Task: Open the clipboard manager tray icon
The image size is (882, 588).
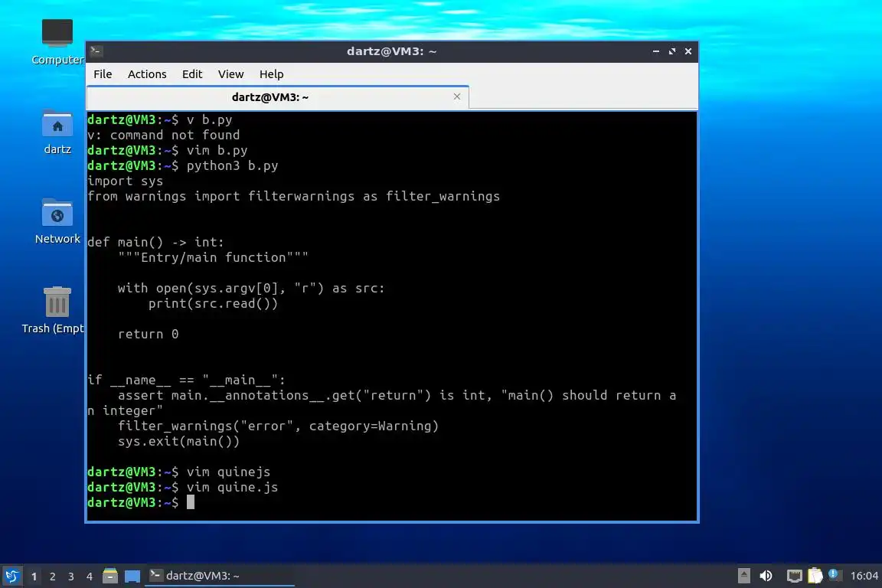Action: pos(815,576)
